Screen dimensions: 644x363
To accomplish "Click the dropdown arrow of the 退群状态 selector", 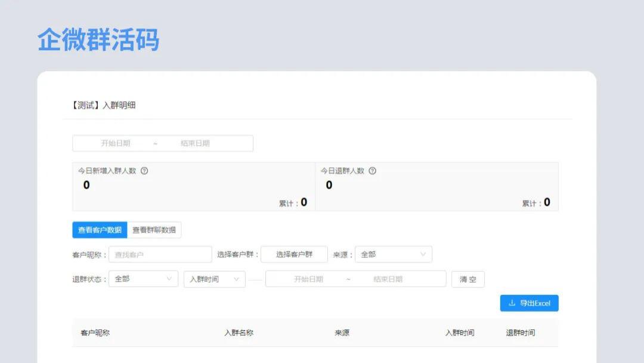I will click(169, 279).
